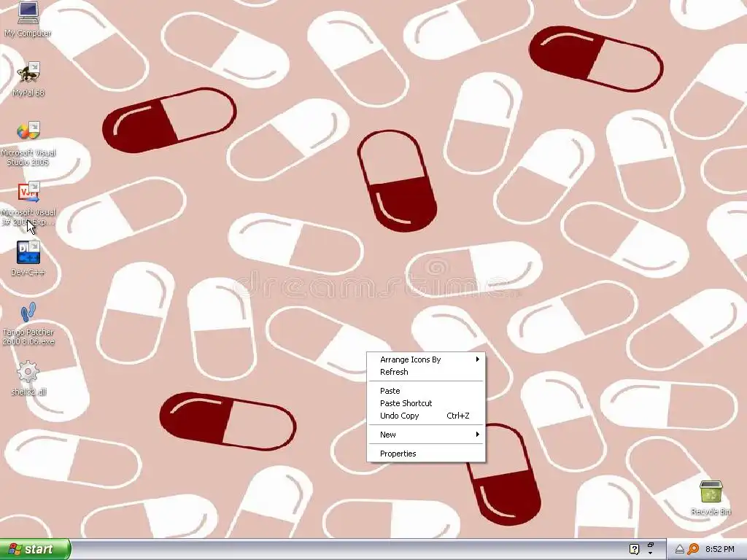Open the Start menu

pyautogui.click(x=35, y=549)
